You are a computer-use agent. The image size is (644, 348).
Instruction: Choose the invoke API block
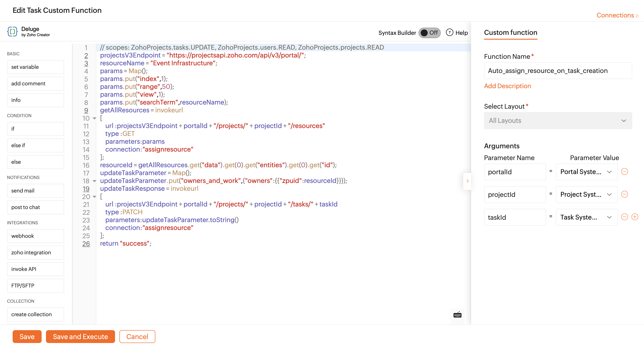coord(36,269)
